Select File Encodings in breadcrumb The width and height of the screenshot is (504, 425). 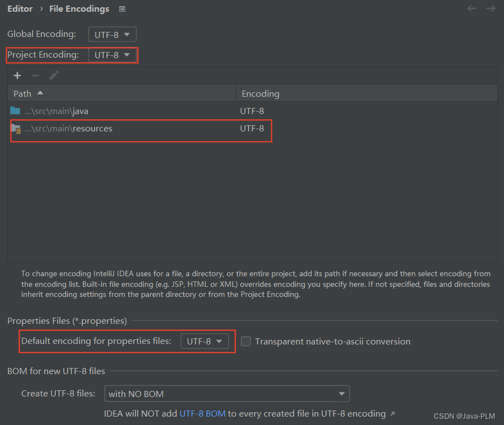coord(79,8)
